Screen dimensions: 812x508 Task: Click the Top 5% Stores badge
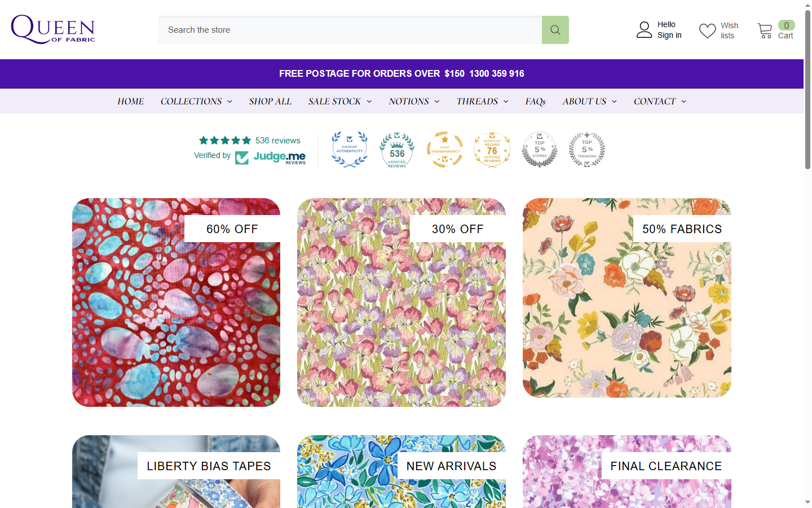click(540, 150)
